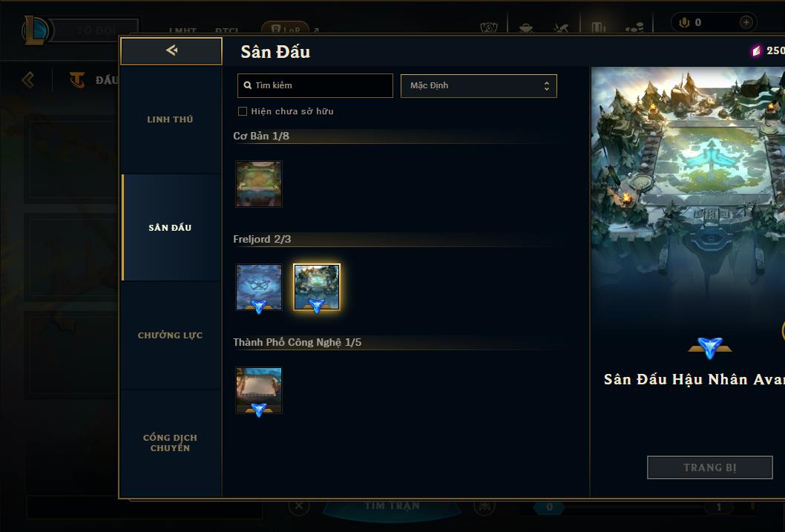The width and height of the screenshot is (785, 532).
Task: Choose the first Freljord arena thumbnail
Action: (x=259, y=287)
